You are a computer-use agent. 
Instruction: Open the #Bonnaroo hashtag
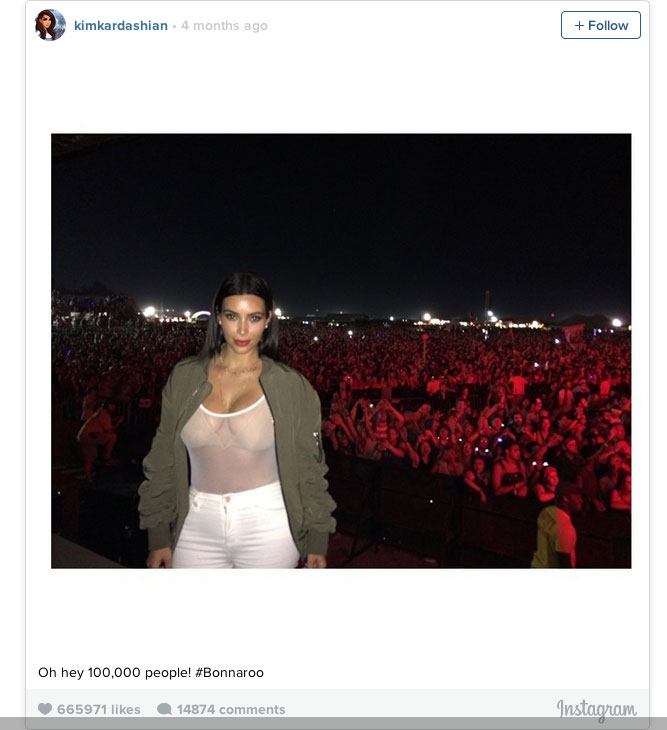click(x=229, y=673)
